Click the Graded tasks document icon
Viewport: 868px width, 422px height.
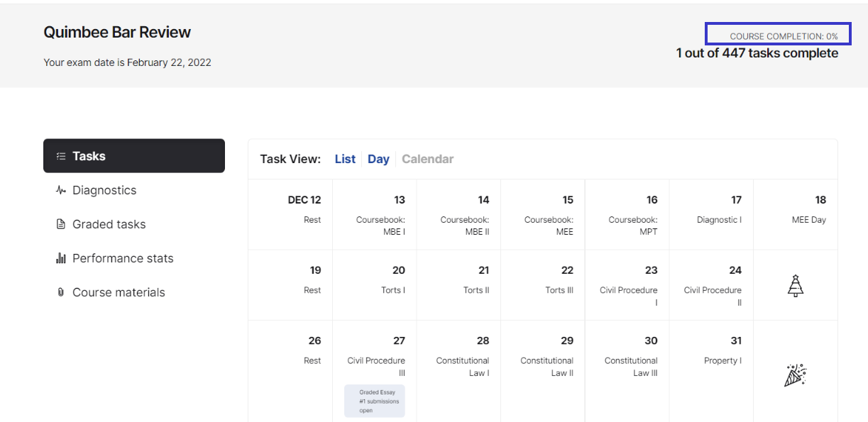click(61, 224)
